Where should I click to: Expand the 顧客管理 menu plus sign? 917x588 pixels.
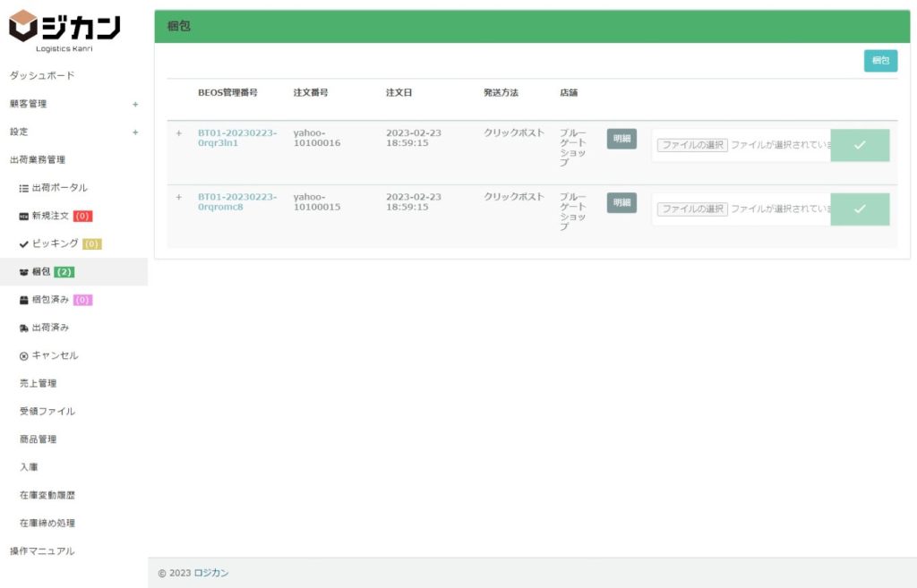pos(135,104)
